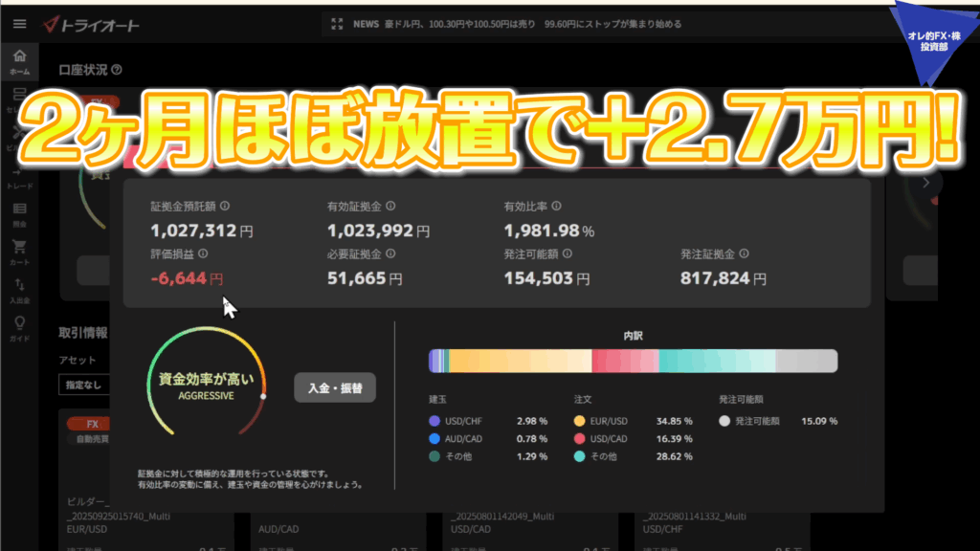Open 入出金 deposit/withdrawal in sidebar
This screenshot has width=980, height=551.
[x=19, y=289]
